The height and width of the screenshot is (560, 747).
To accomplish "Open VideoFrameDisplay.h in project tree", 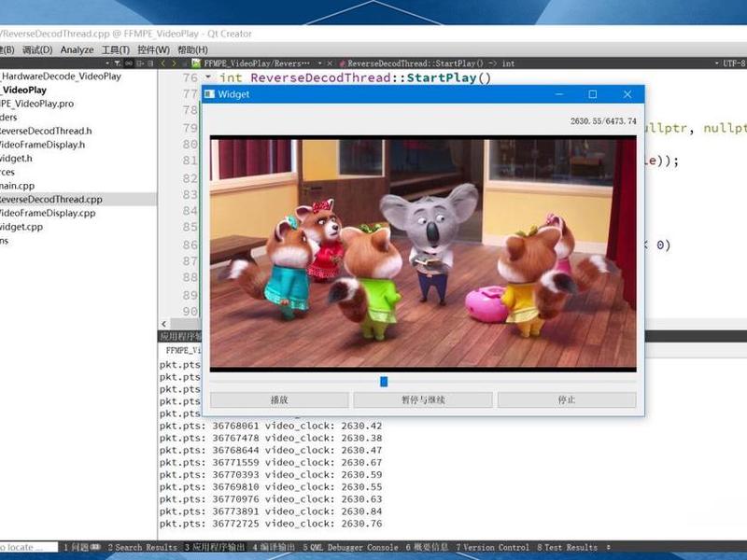I will (x=42, y=145).
